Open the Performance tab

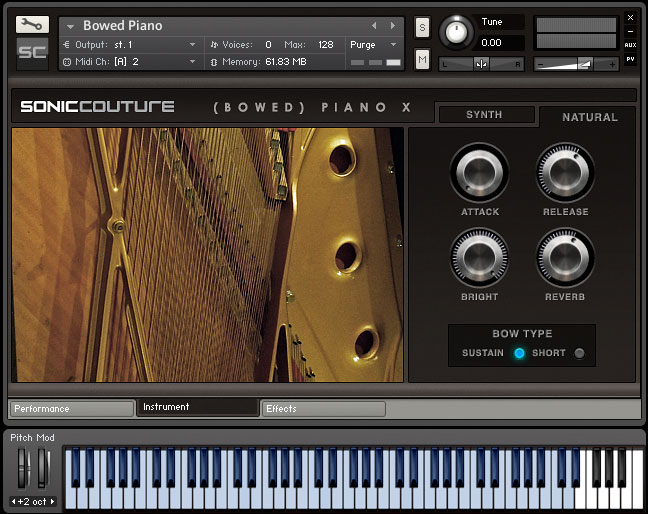point(72,409)
